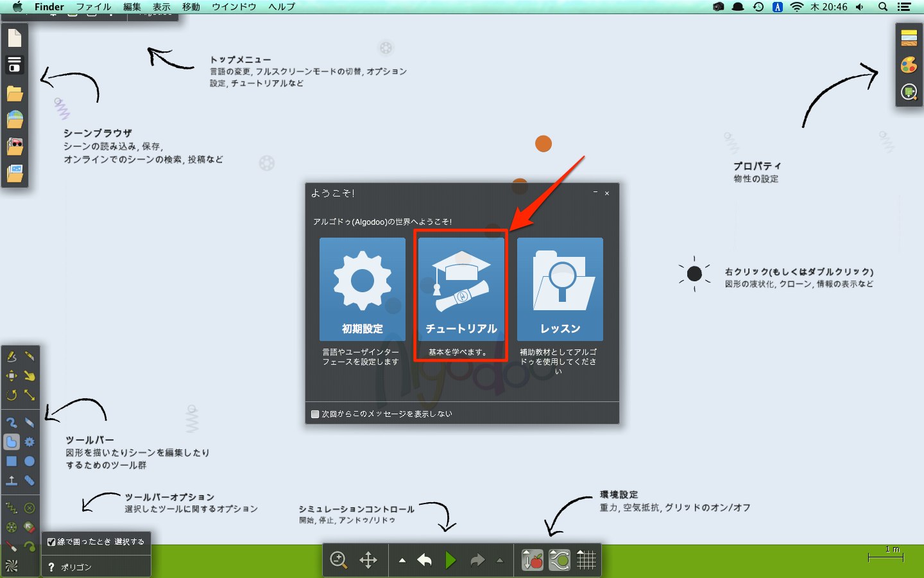924x578 pixels.
Task: Click the zoom magnifier in simulation bar
Action: pos(339,560)
